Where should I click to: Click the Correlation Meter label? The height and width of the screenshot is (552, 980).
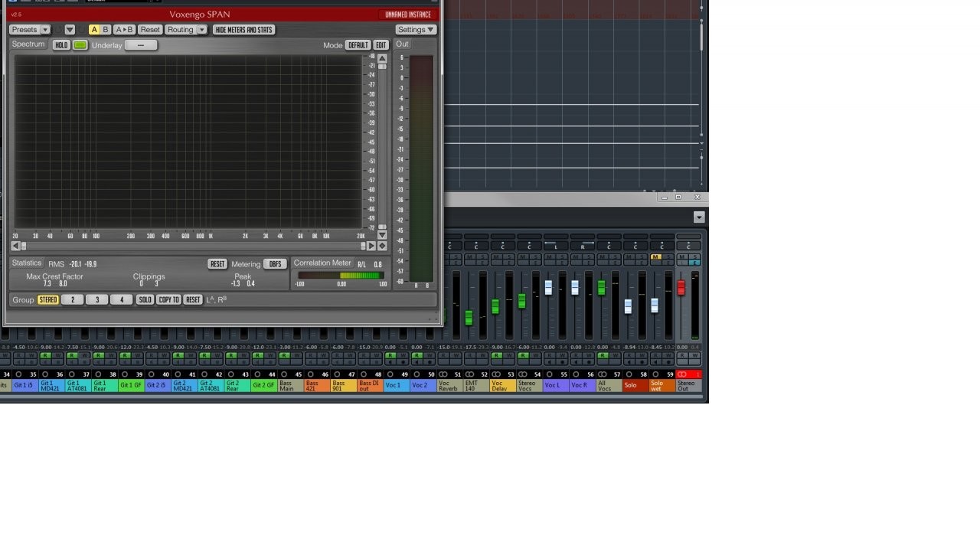[322, 263]
